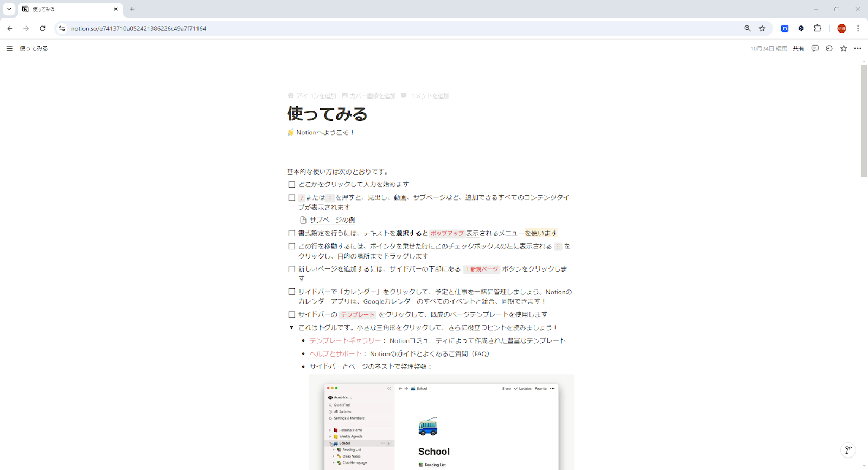The height and width of the screenshot is (470, 868).
Task: Check the / または ; item checkbox
Action: 292,198
